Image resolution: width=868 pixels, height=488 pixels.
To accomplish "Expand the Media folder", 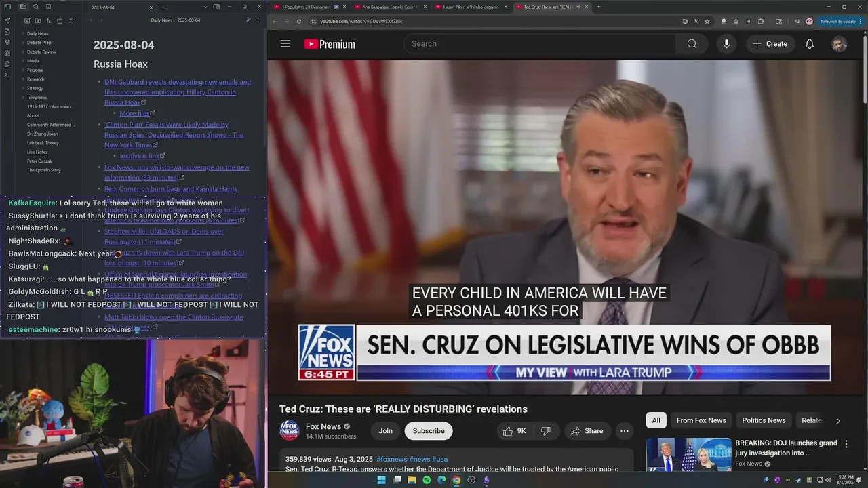I will click(x=33, y=61).
